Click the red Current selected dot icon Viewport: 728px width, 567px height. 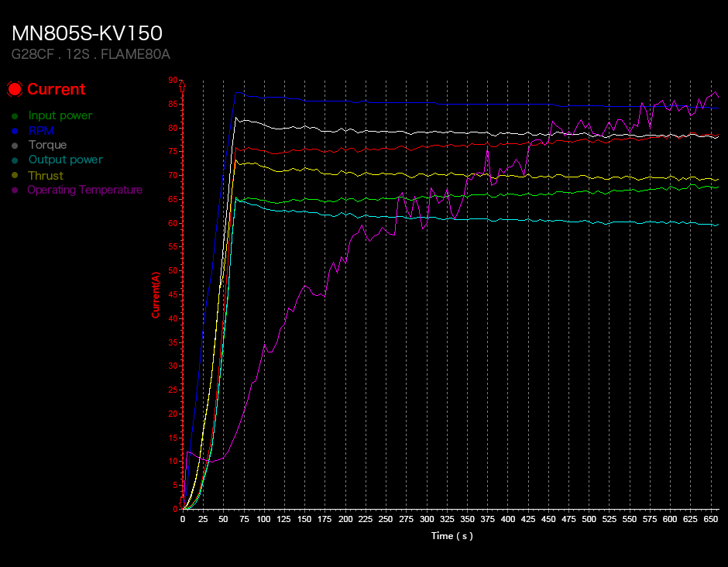[x=15, y=89]
